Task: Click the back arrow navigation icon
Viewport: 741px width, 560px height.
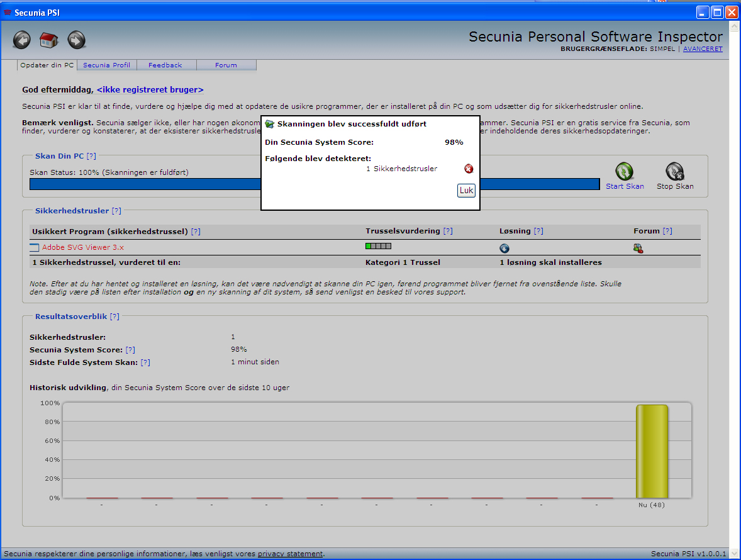Action: 22,40
